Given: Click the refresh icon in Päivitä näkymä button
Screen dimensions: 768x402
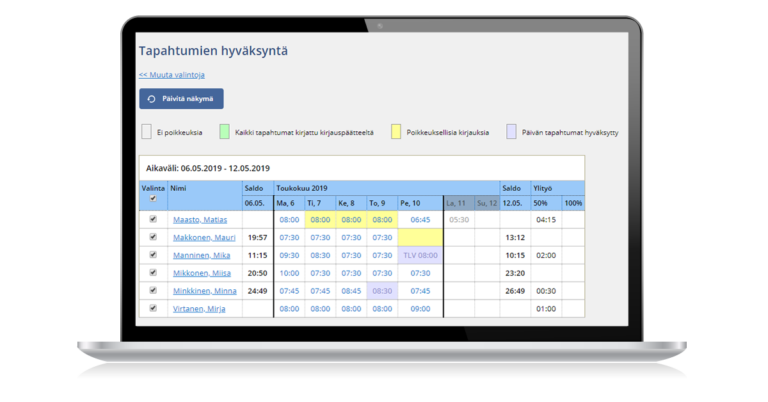Looking at the screenshot, I should [152, 99].
